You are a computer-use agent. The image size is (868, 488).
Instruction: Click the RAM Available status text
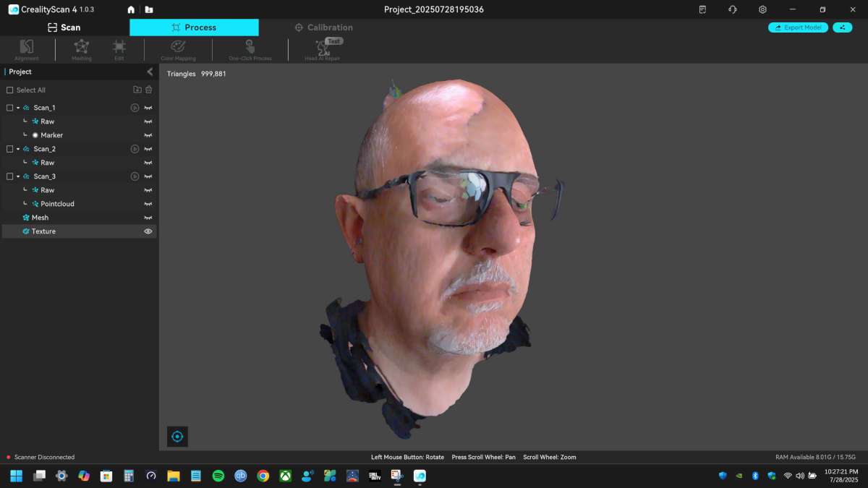point(815,457)
